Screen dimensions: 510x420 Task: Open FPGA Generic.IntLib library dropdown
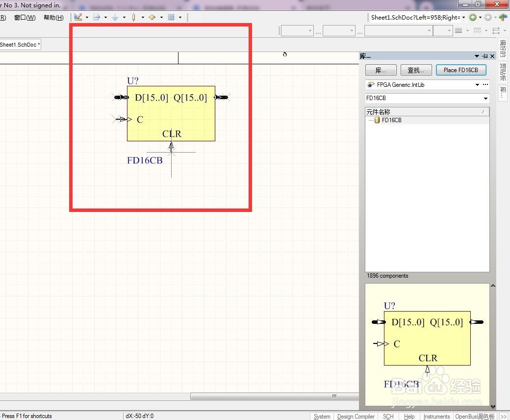pos(477,84)
